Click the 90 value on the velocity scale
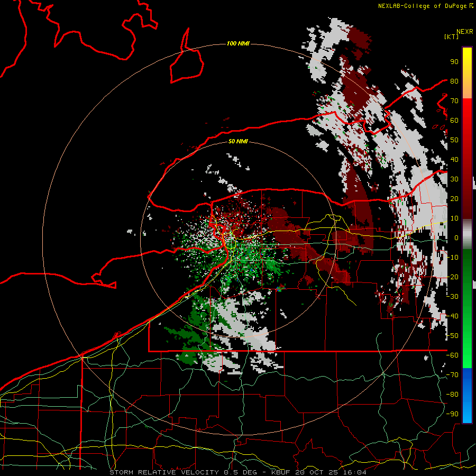Viewport: 476px width, 476px height. pyautogui.click(x=454, y=61)
